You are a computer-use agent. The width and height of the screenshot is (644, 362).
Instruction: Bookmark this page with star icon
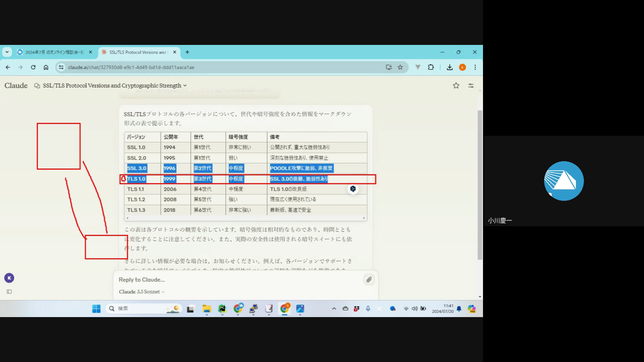tap(400, 67)
